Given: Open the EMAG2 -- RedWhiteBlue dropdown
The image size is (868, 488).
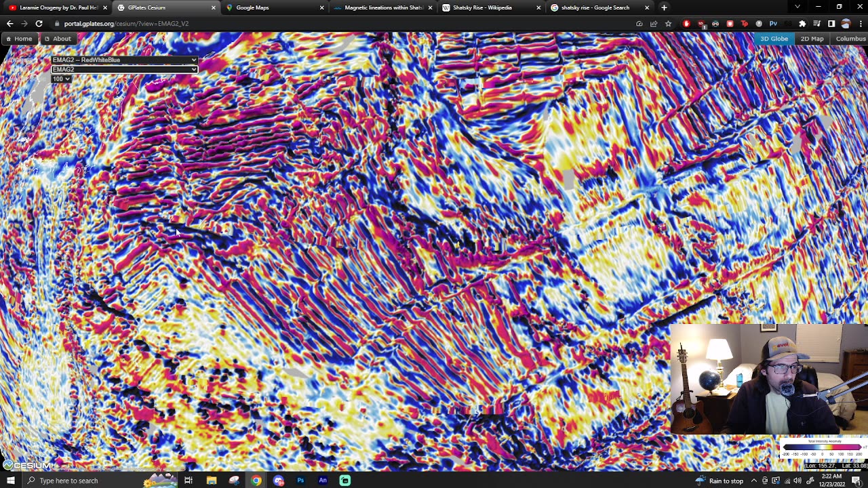Looking at the screenshot, I should click(x=125, y=60).
